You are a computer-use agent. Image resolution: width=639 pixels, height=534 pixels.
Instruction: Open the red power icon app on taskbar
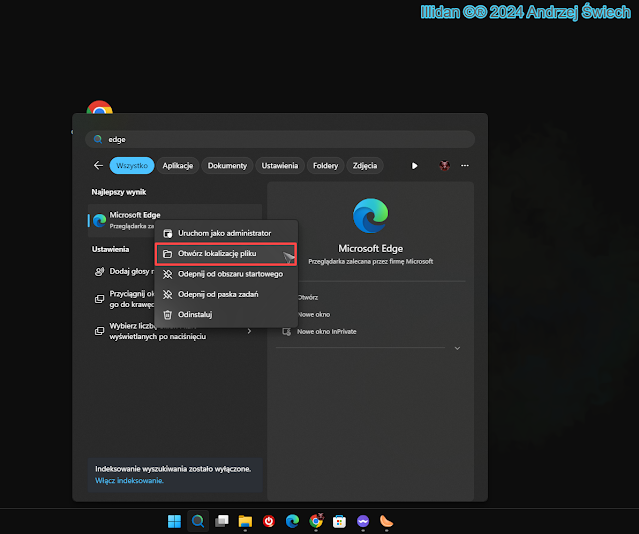(x=269, y=521)
